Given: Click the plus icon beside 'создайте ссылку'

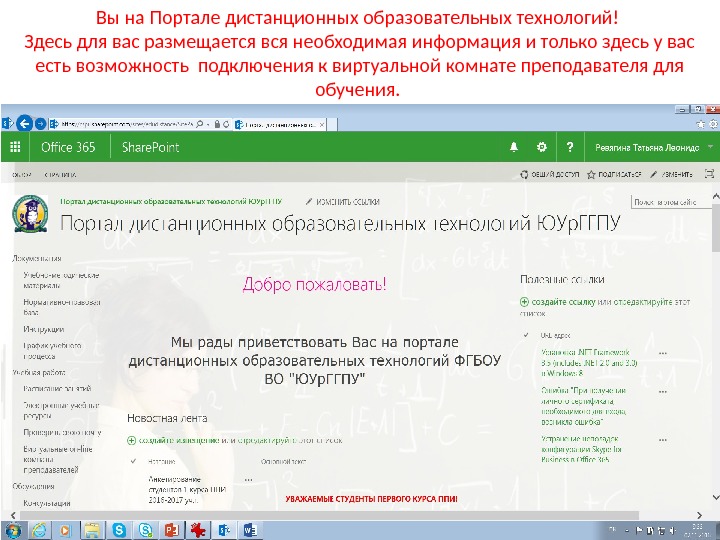Looking at the screenshot, I should click(x=524, y=302).
